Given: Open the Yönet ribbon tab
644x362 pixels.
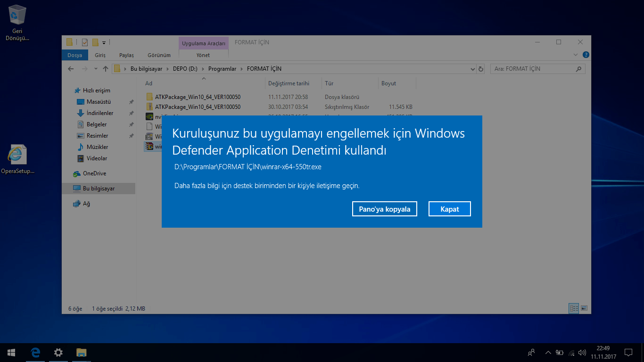Looking at the screenshot, I should coord(203,55).
